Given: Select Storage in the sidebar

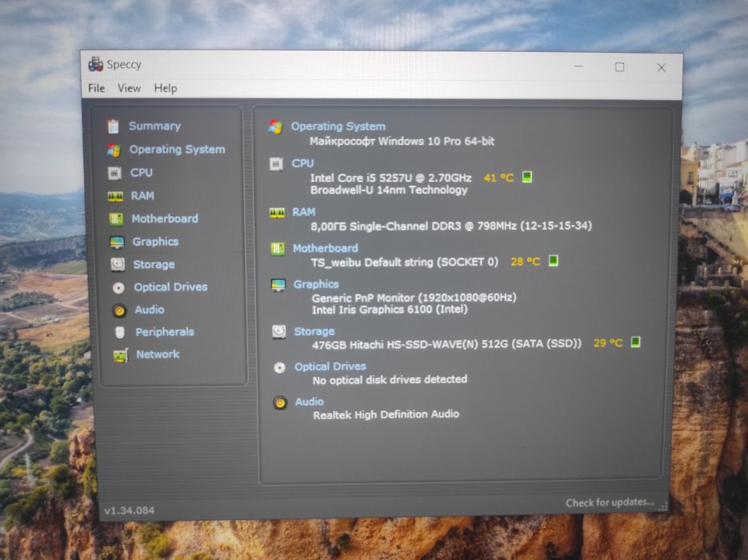Looking at the screenshot, I should 154,264.
